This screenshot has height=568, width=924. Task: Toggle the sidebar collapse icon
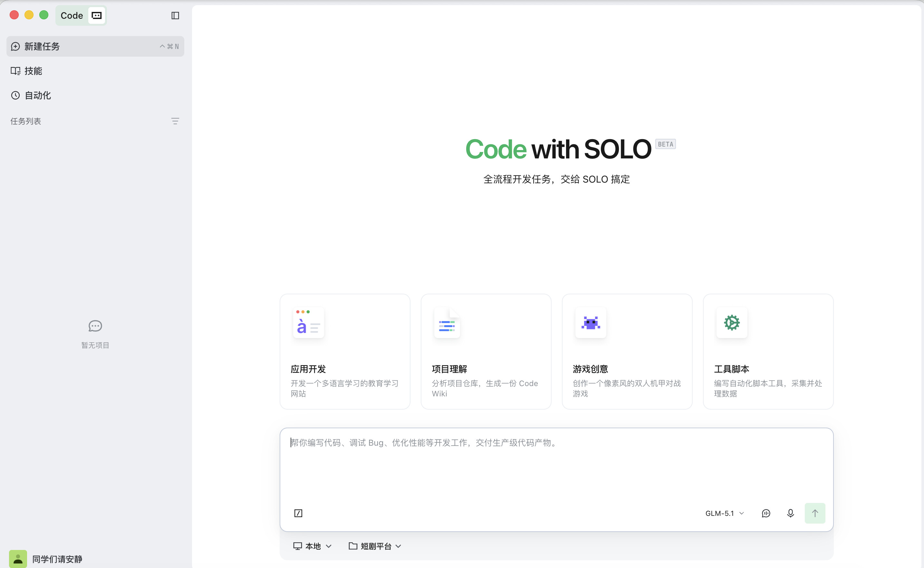tap(175, 15)
